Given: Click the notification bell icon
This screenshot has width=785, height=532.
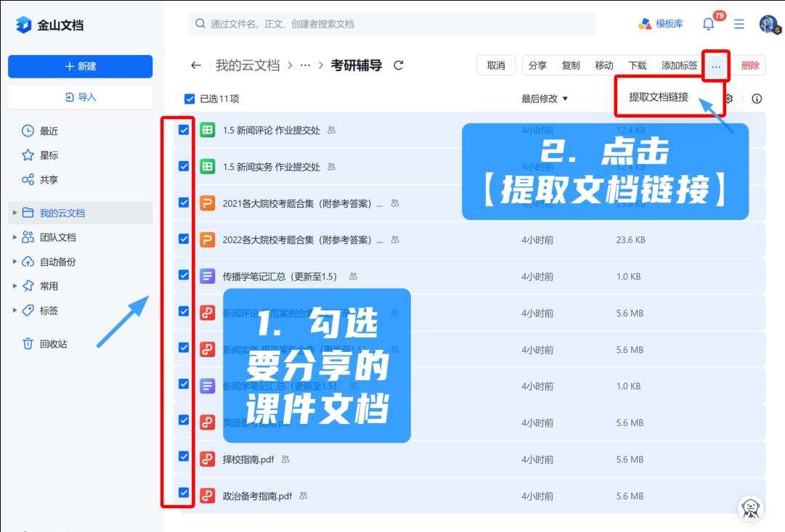Looking at the screenshot, I should click(x=708, y=24).
